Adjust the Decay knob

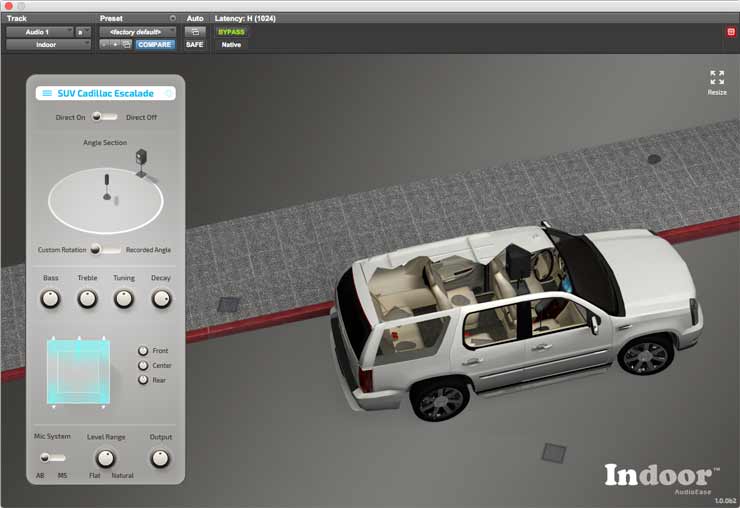click(x=161, y=299)
